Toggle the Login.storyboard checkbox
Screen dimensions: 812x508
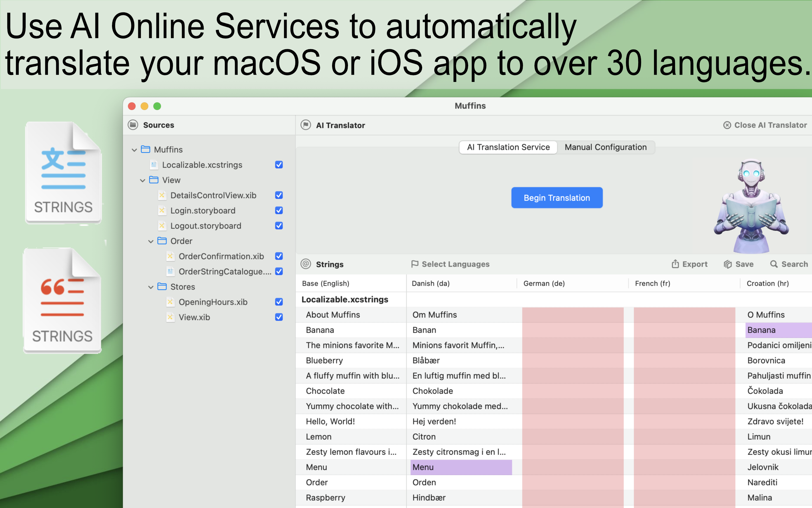279,210
